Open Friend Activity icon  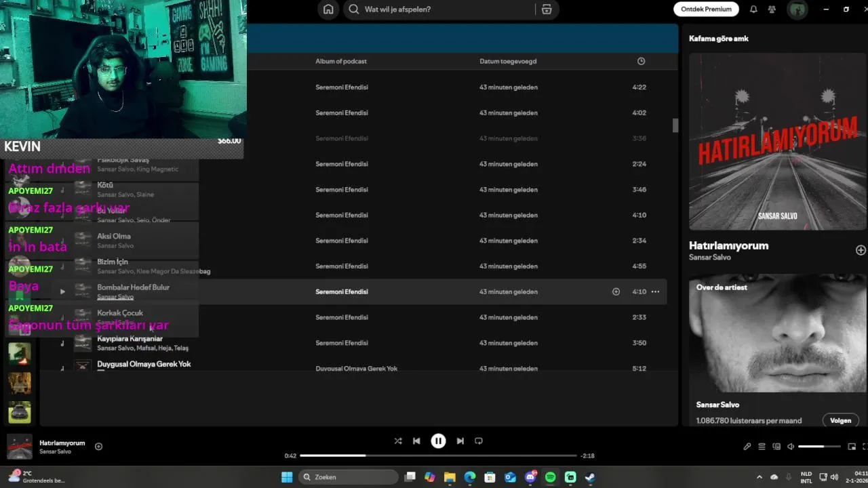(772, 9)
